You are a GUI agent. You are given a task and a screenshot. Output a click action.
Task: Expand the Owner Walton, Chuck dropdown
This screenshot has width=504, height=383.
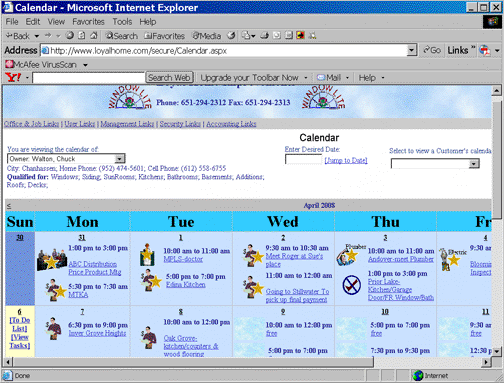pos(120,159)
